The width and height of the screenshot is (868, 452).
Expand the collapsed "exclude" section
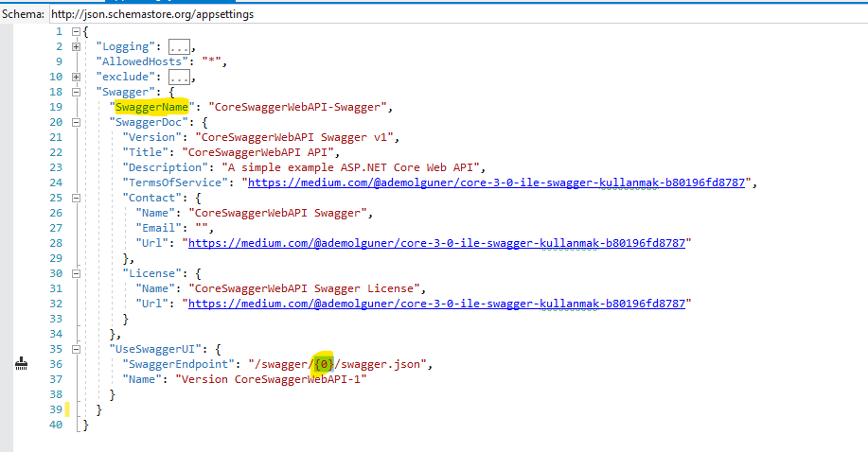(x=77, y=77)
